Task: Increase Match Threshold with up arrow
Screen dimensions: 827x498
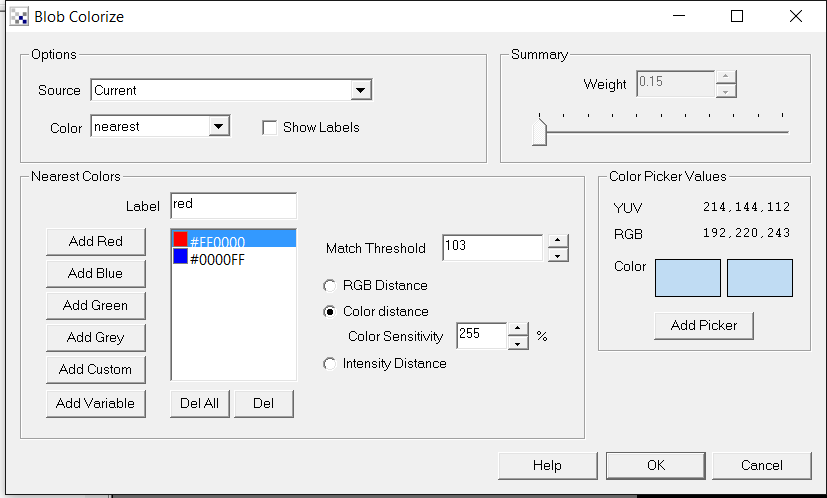Action: (x=558, y=240)
